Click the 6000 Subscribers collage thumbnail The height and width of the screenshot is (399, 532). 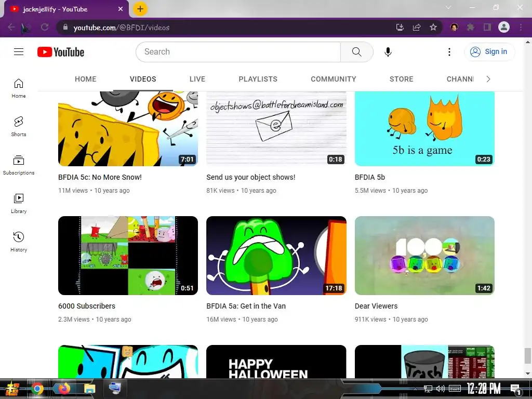pos(128,256)
